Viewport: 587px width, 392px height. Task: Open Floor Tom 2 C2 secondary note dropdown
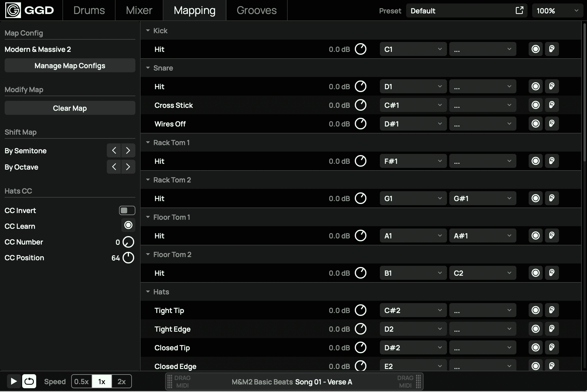(x=483, y=273)
